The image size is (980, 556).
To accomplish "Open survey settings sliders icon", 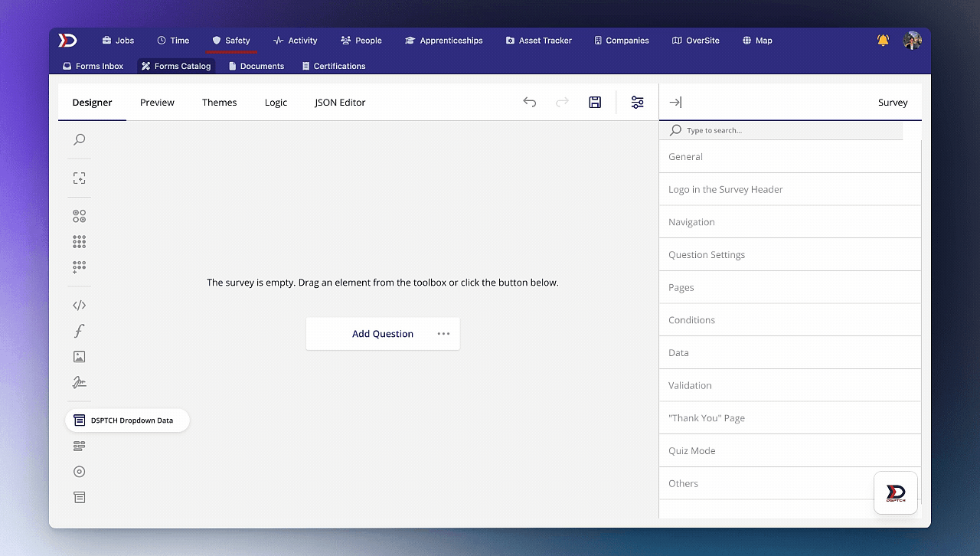I will [x=637, y=102].
